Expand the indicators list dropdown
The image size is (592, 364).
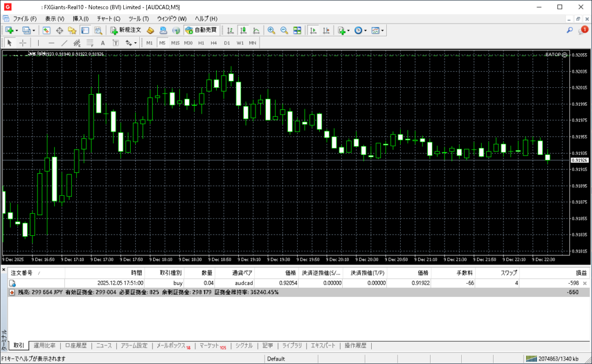pyautogui.click(x=344, y=30)
